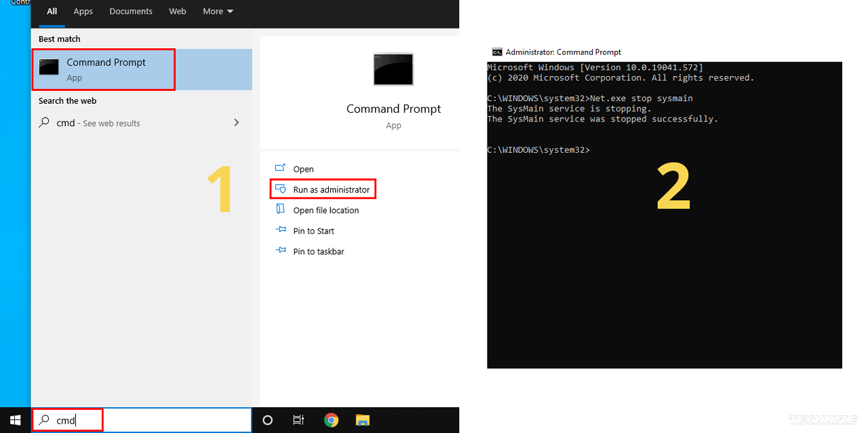868x433 pixels.
Task: Launch Google Chrome from the taskbar
Action: coord(331,420)
